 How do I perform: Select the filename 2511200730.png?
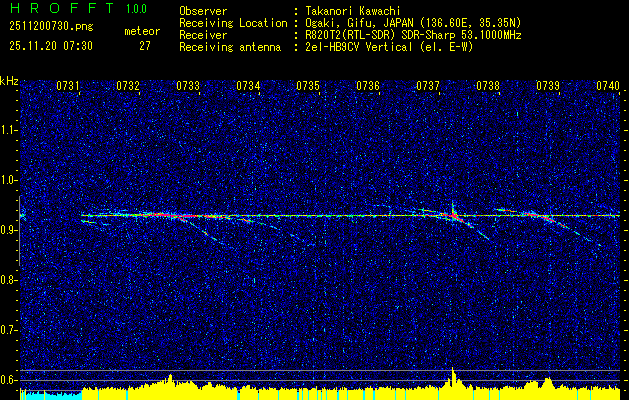click(x=51, y=26)
